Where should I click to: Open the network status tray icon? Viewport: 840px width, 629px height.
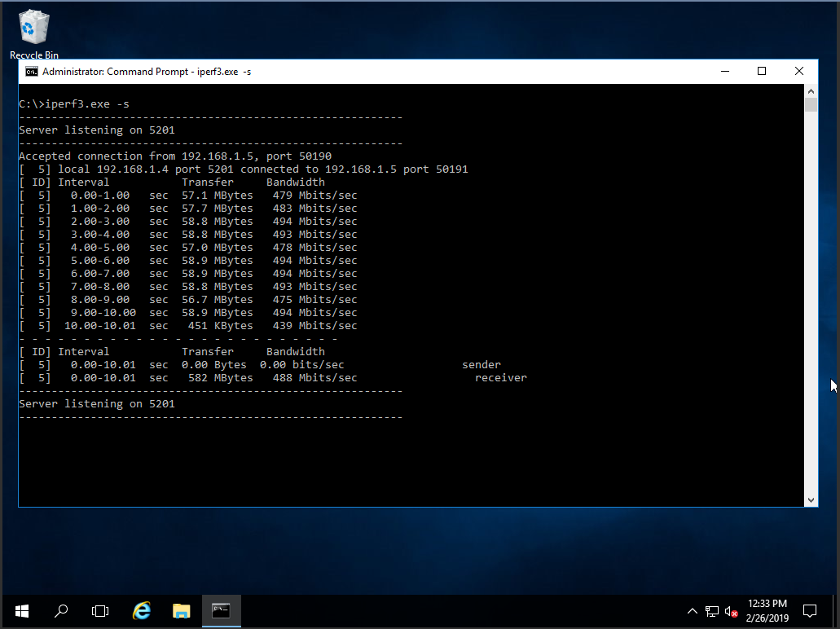(711, 611)
